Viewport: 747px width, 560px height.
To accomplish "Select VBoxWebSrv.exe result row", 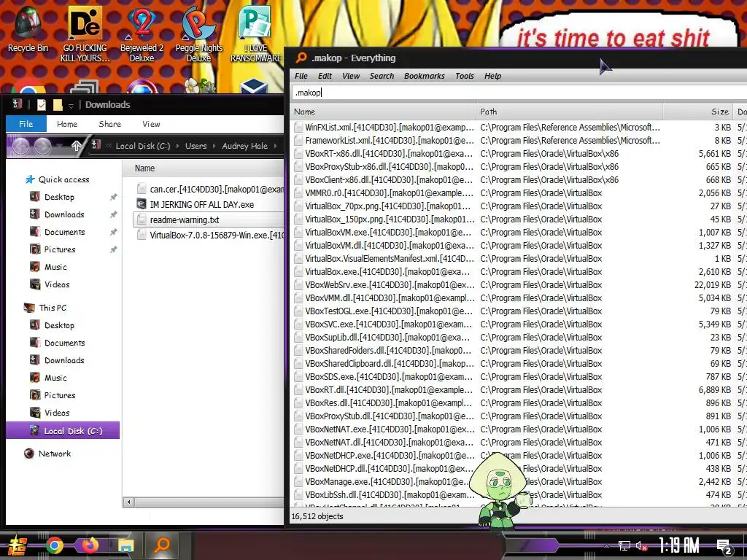I will (x=519, y=285).
